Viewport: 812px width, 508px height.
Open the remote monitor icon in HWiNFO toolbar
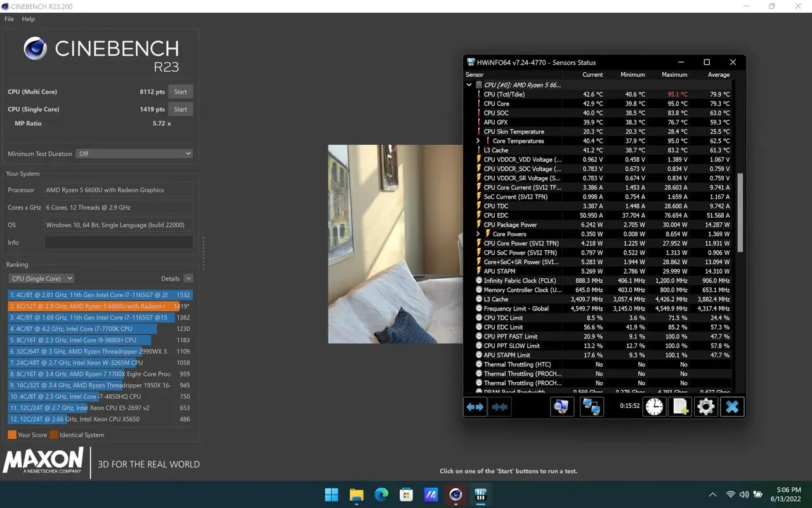(561, 407)
